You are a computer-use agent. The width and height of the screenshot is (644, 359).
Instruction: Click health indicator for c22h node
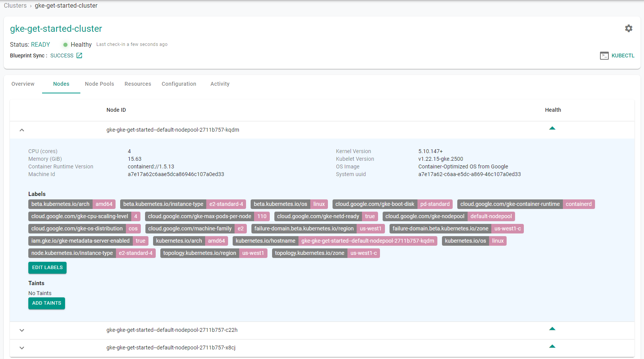click(552, 329)
